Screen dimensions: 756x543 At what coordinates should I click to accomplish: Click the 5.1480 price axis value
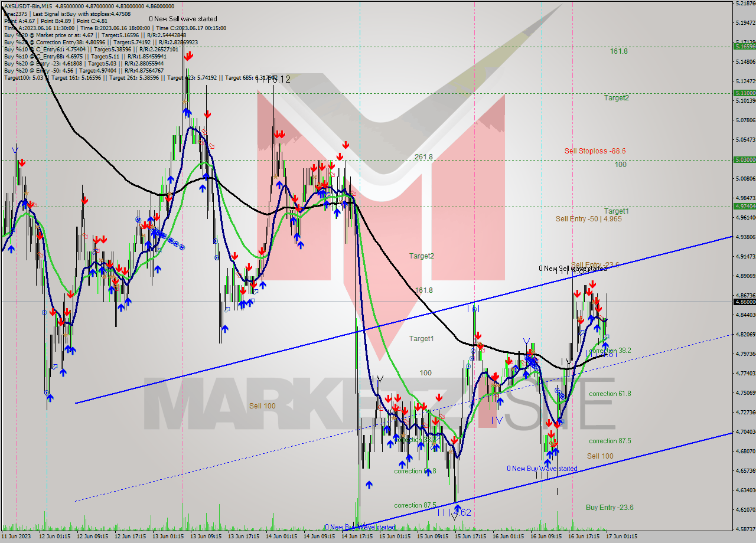point(745,62)
